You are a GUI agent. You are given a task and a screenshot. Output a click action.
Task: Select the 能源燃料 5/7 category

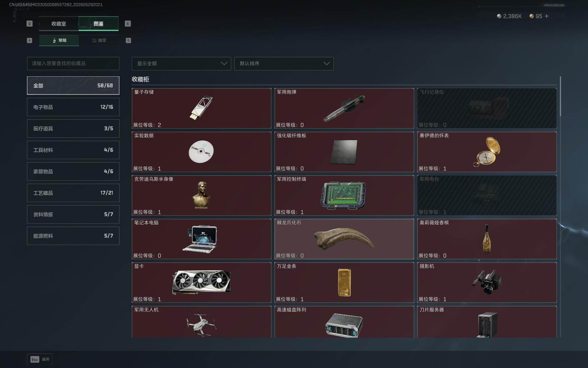[73, 236]
